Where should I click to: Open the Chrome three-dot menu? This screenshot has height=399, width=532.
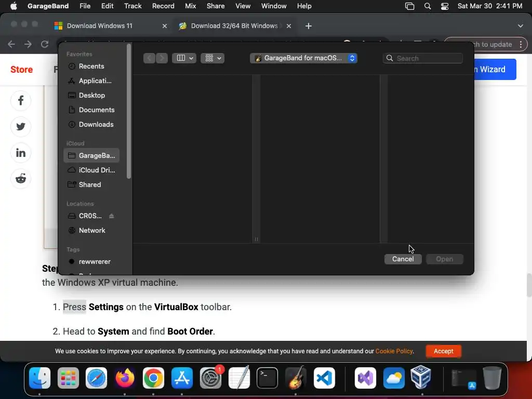pos(521,44)
